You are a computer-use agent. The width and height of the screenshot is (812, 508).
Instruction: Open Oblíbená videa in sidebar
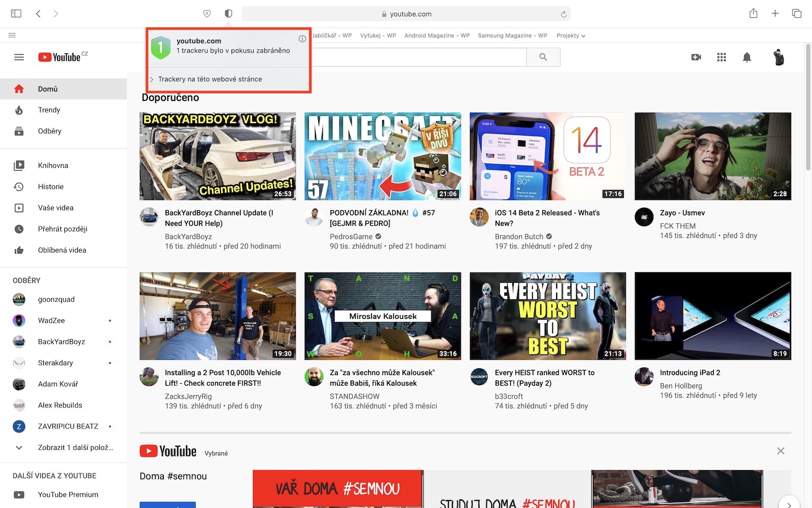[x=63, y=250]
